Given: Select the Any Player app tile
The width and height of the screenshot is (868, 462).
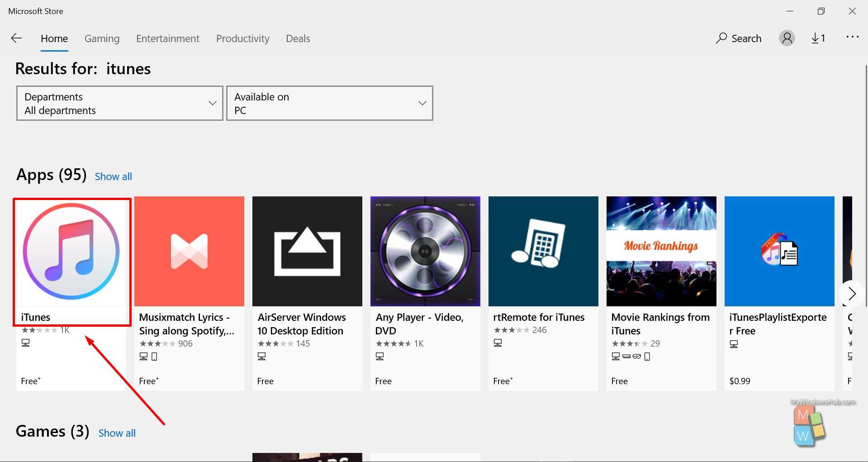Looking at the screenshot, I should 425,252.
